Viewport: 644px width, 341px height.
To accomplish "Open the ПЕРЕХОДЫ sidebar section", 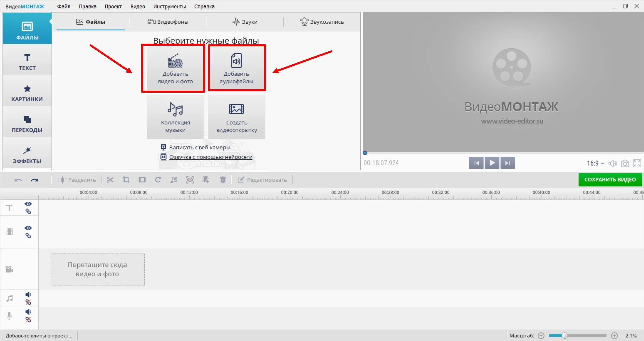I will (27, 124).
